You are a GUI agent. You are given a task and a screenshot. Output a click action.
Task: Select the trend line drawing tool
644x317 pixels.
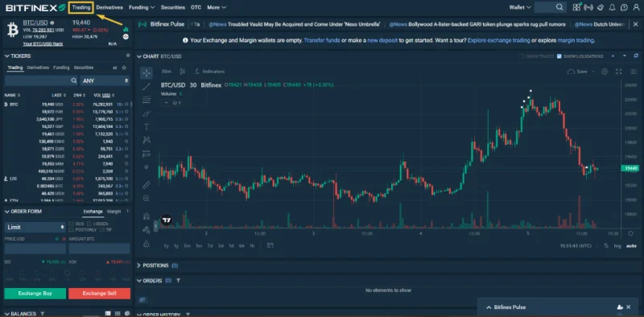point(147,86)
